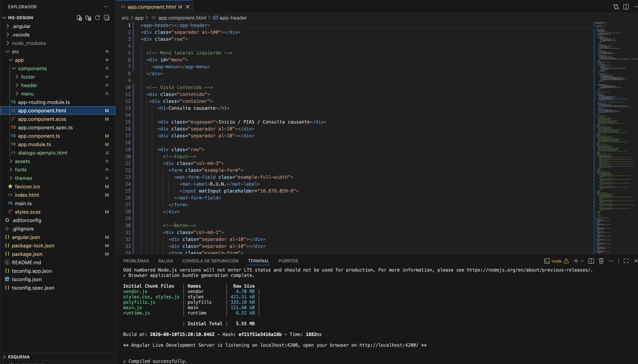
Task: Open app.component.spec.ts file
Action: coord(57,128)
